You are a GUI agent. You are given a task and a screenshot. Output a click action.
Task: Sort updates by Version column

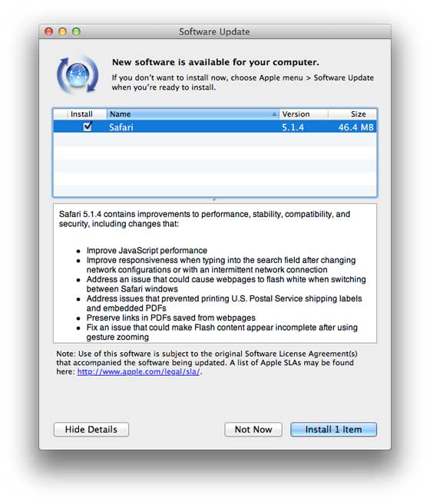click(303, 114)
